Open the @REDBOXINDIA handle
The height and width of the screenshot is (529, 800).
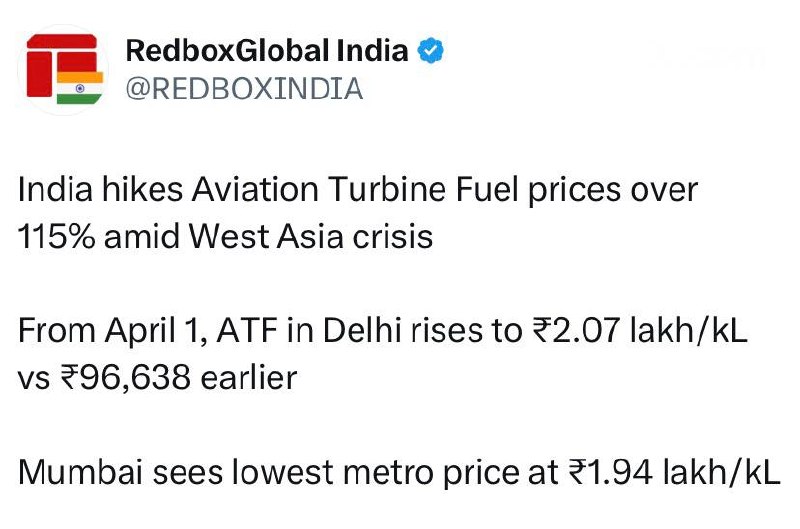click(244, 89)
